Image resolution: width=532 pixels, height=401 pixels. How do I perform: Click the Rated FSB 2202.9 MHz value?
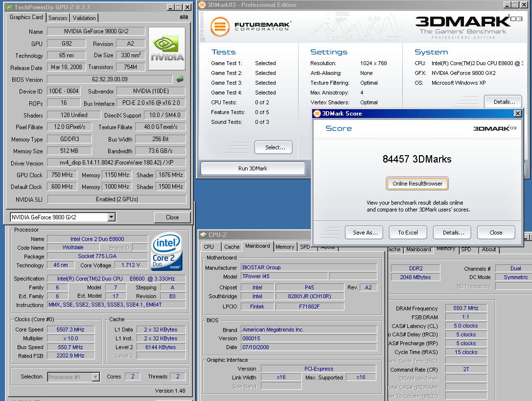(x=70, y=355)
